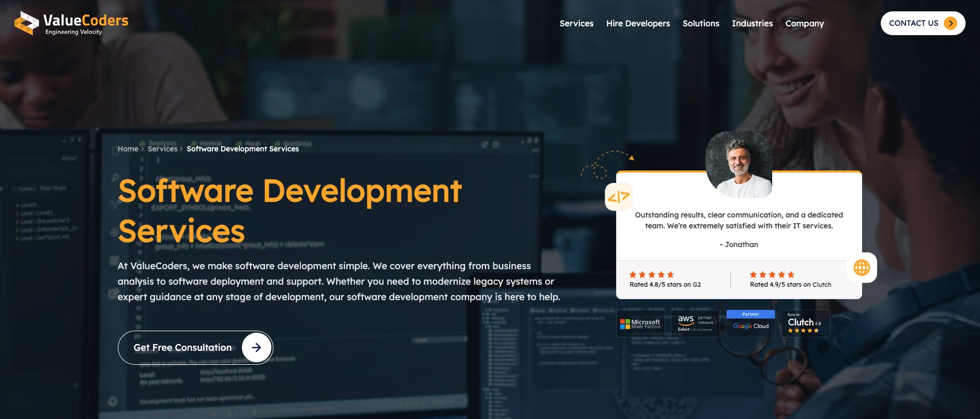Image resolution: width=980 pixels, height=419 pixels.
Task: Click the Engineering Velocity tagline
Action: (73, 32)
